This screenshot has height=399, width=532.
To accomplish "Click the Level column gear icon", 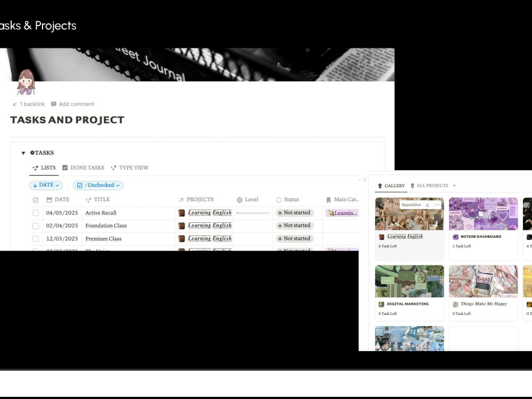I will [x=239, y=200].
